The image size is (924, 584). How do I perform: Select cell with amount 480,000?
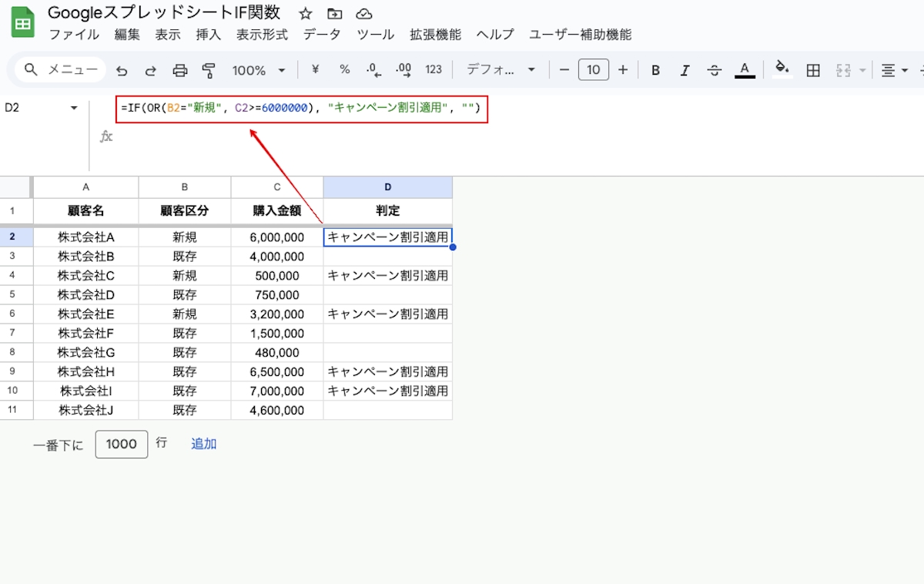point(277,353)
